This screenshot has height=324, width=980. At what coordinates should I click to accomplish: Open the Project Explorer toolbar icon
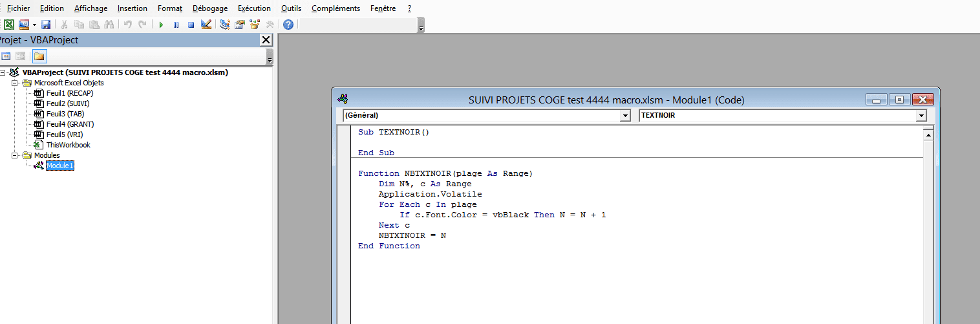[225, 25]
